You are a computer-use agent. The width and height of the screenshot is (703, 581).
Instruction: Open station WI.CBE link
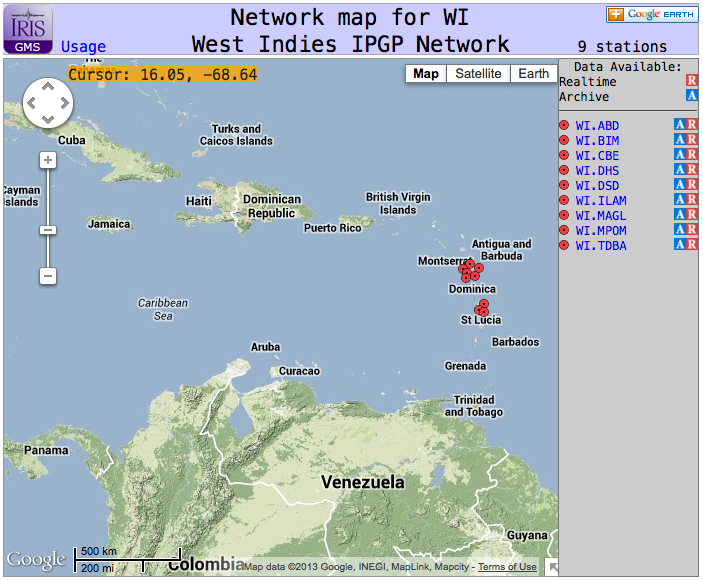(x=597, y=156)
